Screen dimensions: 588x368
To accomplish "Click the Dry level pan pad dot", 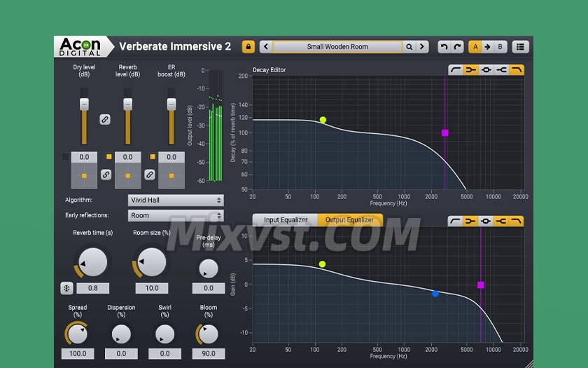I will click(x=85, y=176).
